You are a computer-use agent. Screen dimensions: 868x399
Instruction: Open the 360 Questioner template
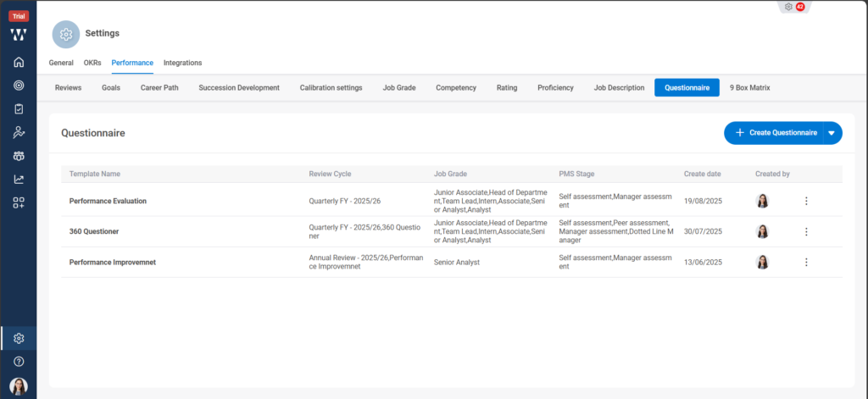point(94,232)
